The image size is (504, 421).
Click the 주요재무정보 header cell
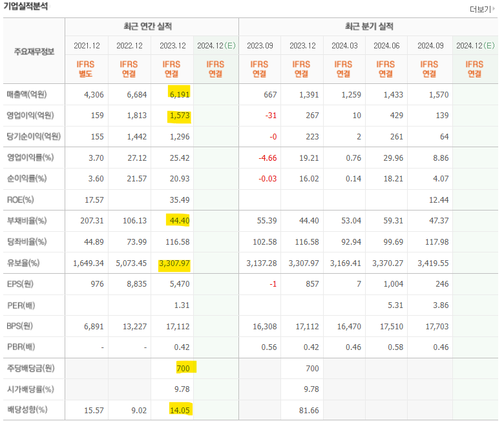click(34, 52)
